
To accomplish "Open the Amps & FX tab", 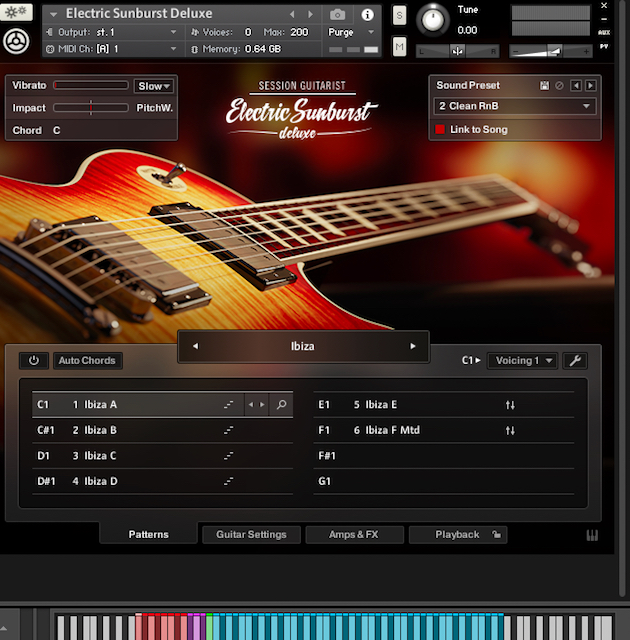I will coord(354,534).
